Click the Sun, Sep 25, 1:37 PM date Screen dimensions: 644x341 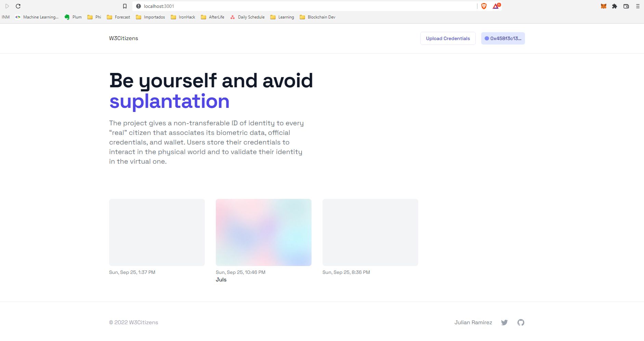[x=132, y=272]
